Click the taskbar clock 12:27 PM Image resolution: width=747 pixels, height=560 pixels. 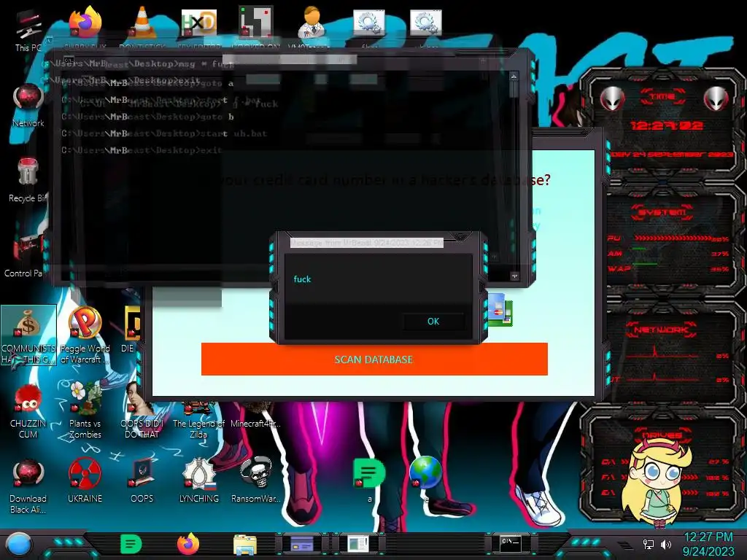(708, 537)
